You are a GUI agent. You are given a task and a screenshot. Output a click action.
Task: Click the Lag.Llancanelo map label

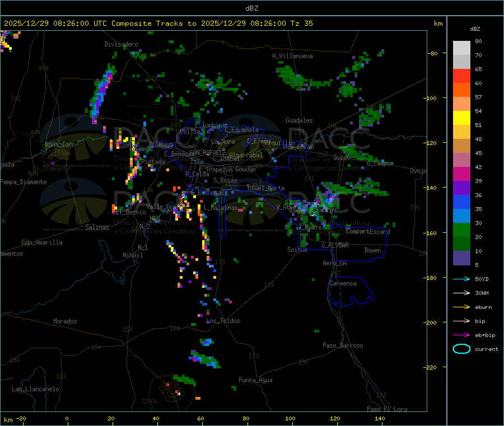click(x=35, y=389)
